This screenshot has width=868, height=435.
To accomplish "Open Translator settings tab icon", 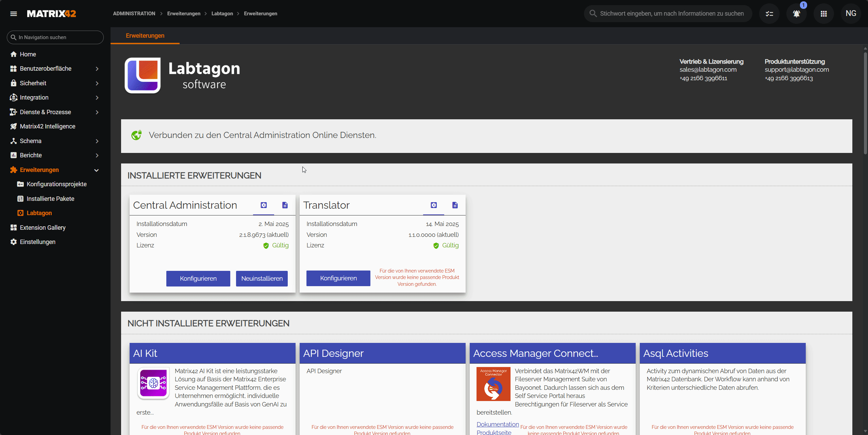I will pyautogui.click(x=434, y=205).
